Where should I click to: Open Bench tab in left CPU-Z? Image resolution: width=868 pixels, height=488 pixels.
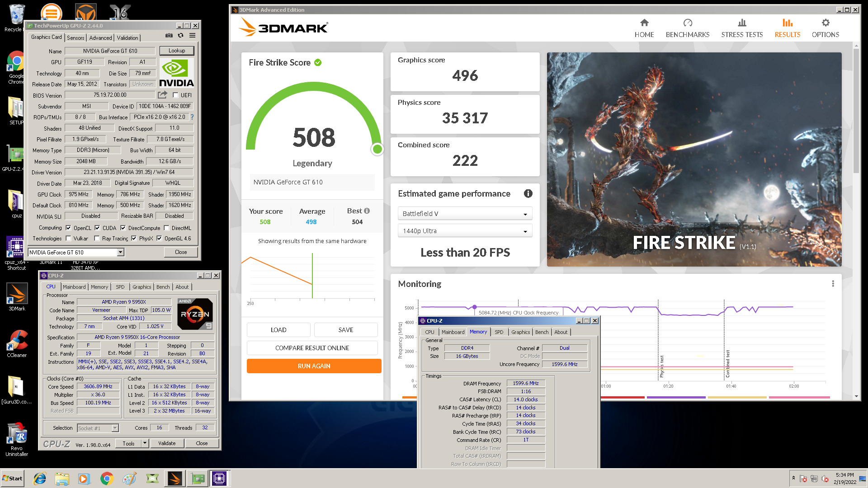point(163,287)
